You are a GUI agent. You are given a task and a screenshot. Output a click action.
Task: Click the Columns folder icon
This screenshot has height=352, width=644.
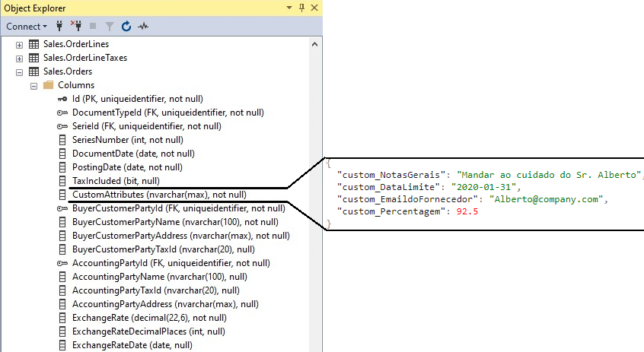[49, 85]
